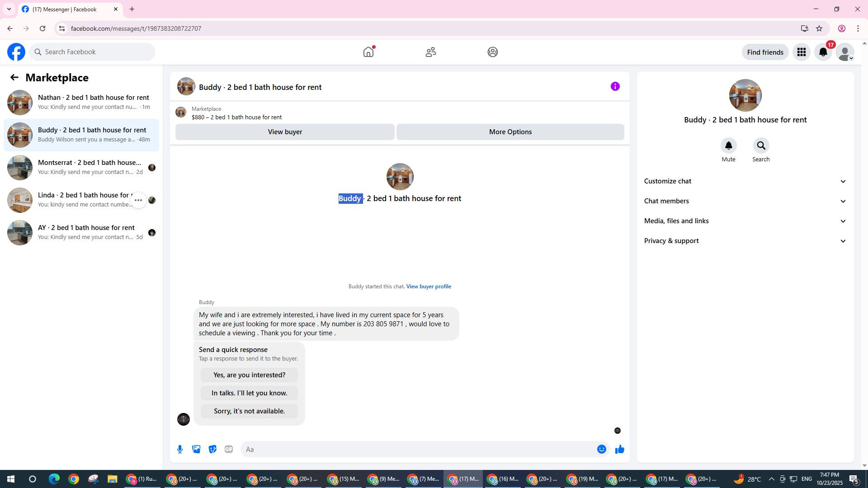This screenshot has height=488, width=868.
Task: Mute the Buddy conversation
Action: tap(728, 146)
